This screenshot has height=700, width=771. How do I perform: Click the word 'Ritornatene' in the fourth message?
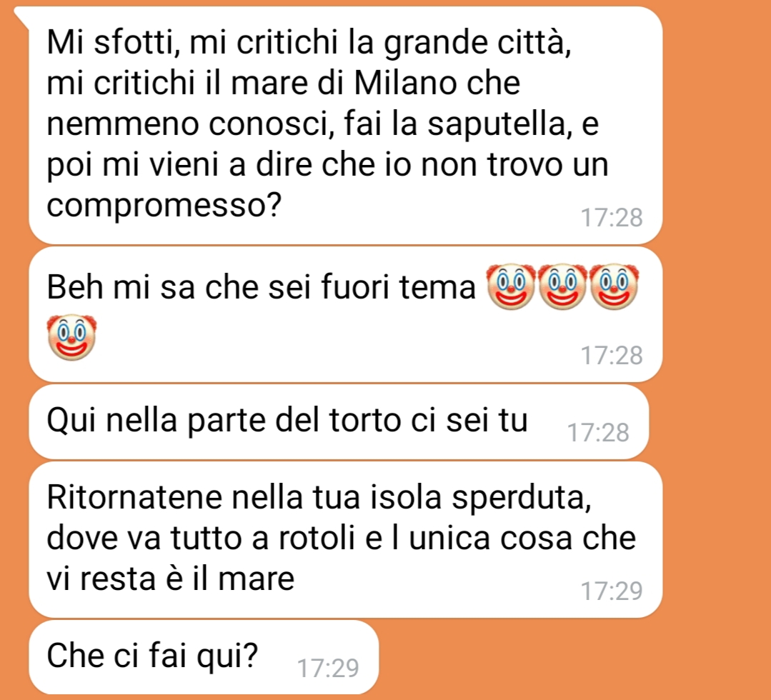coord(135,497)
